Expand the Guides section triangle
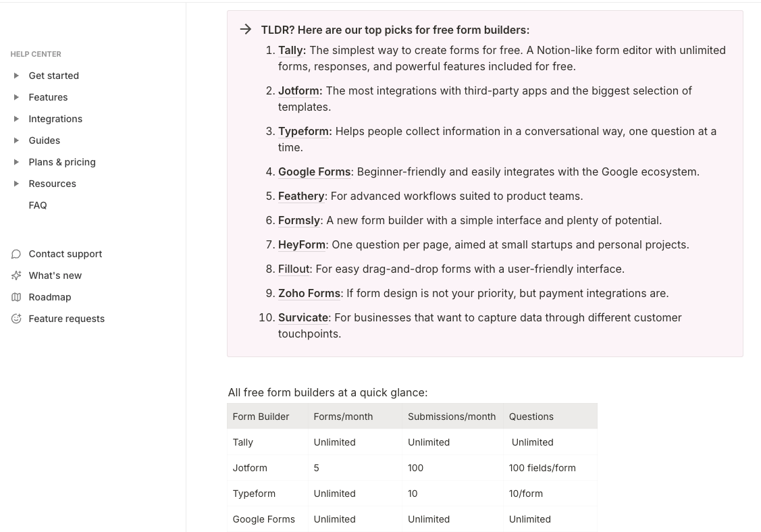The height and width of the screenshot is (532, 761). [x=16, y=140]
